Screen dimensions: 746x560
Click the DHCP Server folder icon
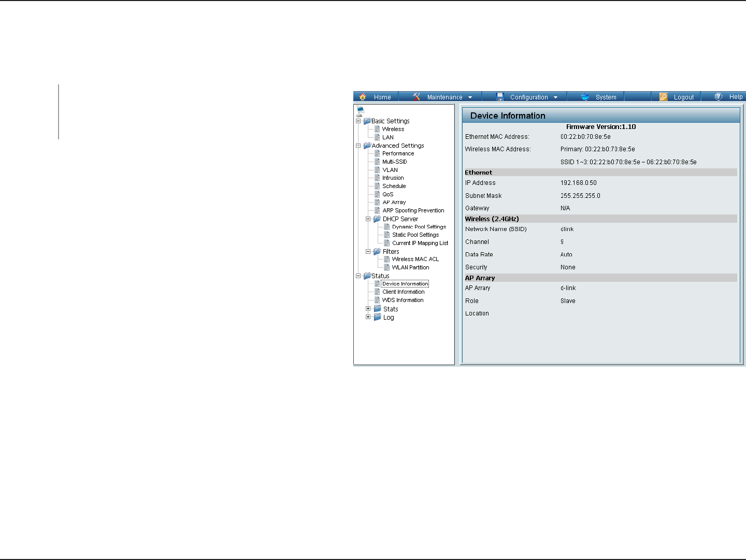click(377, 219)
